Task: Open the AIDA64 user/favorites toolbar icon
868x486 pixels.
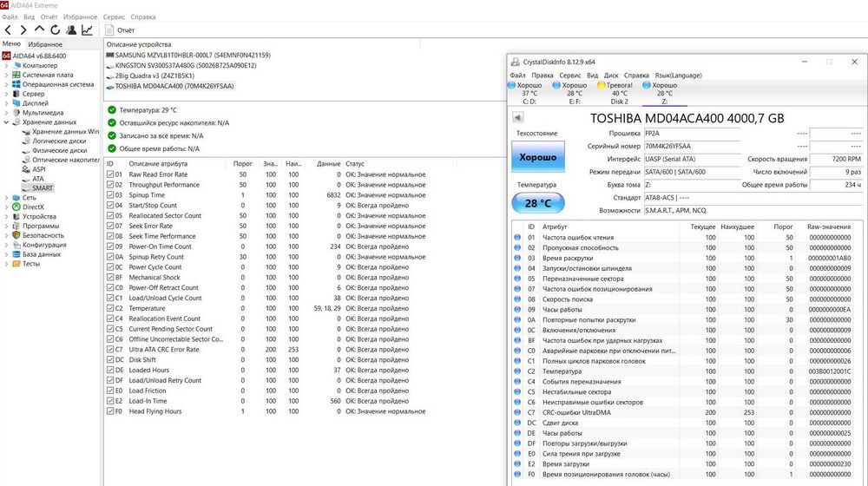Action: coord(71,30)
